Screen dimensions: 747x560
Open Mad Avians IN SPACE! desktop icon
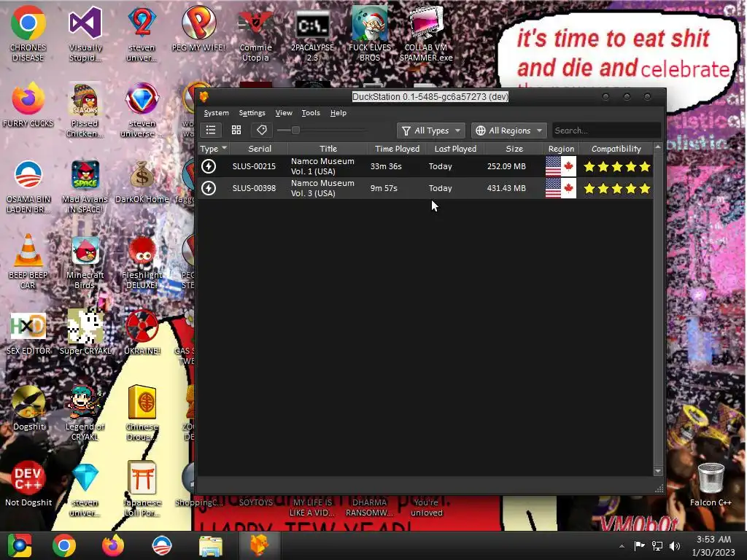pyautogui.click(x=85, y=186)
